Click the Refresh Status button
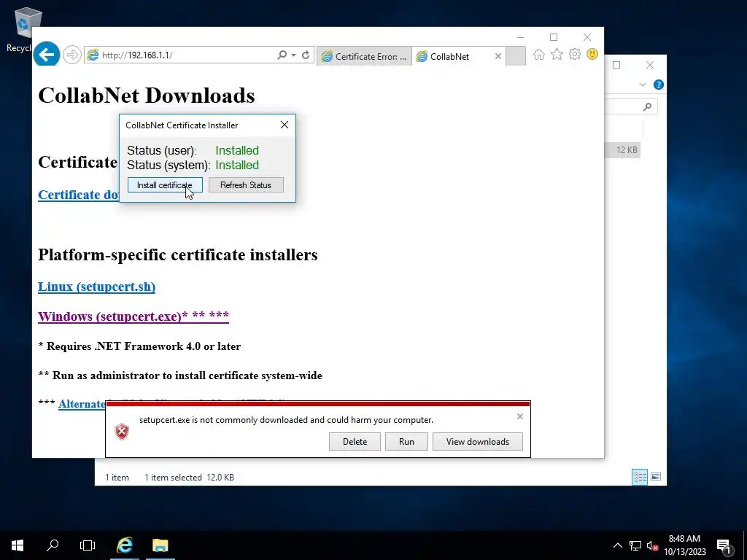Viewport: 747px width, 560px height. tap(246, 184)
